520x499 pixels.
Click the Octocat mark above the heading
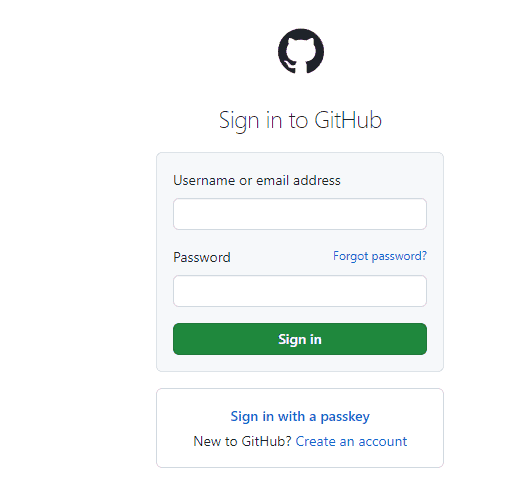coord(301,51)
